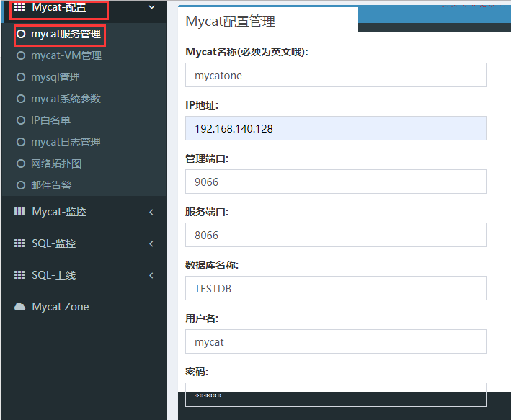The image size is (511, 420).
Task: Open Mycat Zone link
Action: [x=61, y=307]
